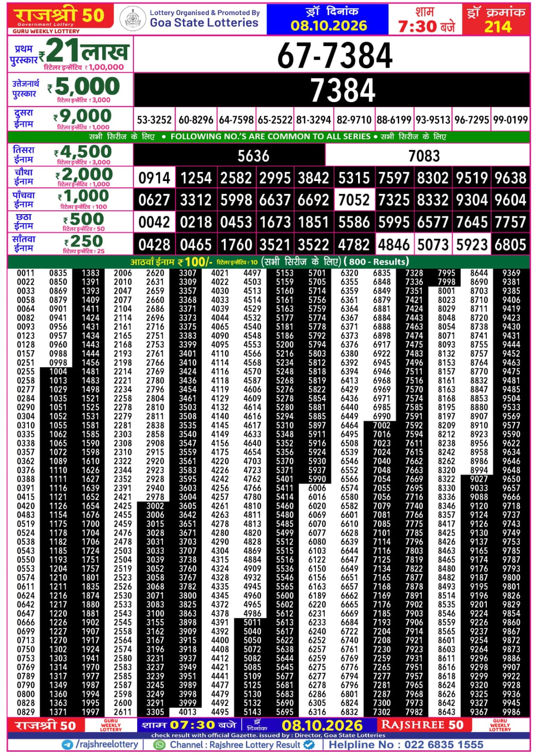535x756 pixels.
Task: Click the footer draw date 08.10.2026
Action: click(x=322, y=726)
